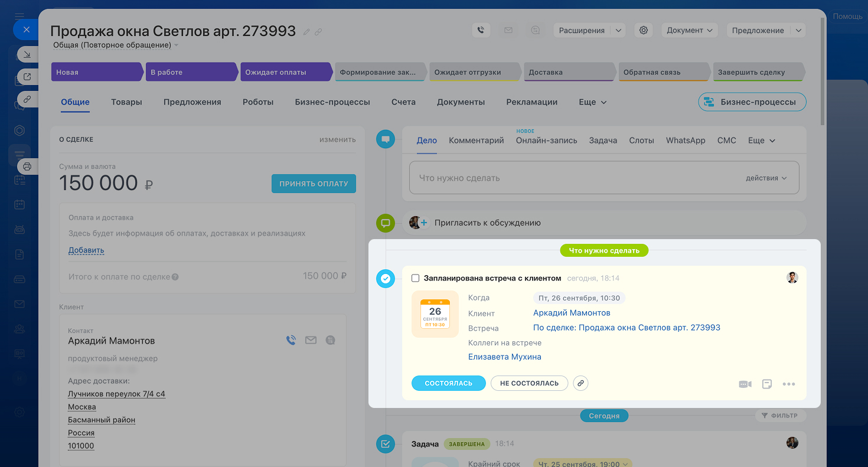868x467 pixels.
Task: Email the contact via the envelope icon
Action: pyautogui.click(x=311, y=340)
